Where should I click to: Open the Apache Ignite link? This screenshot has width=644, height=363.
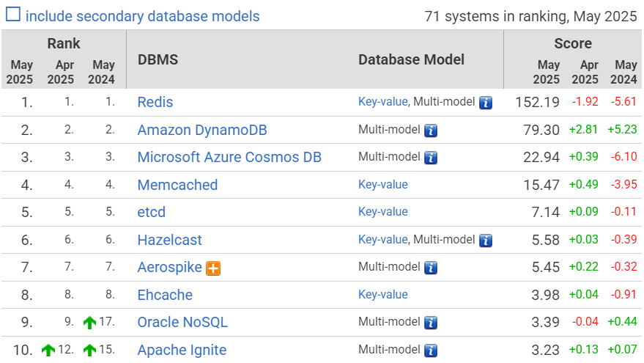pyautogui.click(x=182, y=350)
